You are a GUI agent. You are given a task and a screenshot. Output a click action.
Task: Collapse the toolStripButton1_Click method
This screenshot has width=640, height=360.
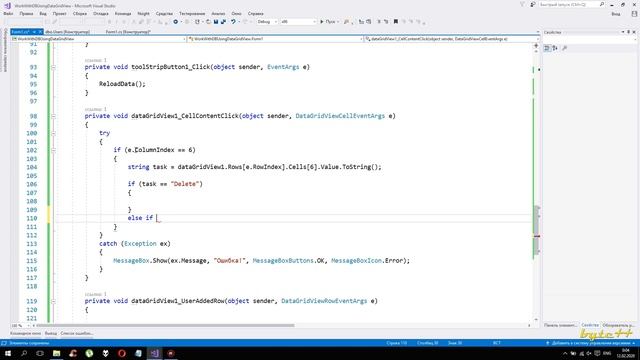click(53, 67)
